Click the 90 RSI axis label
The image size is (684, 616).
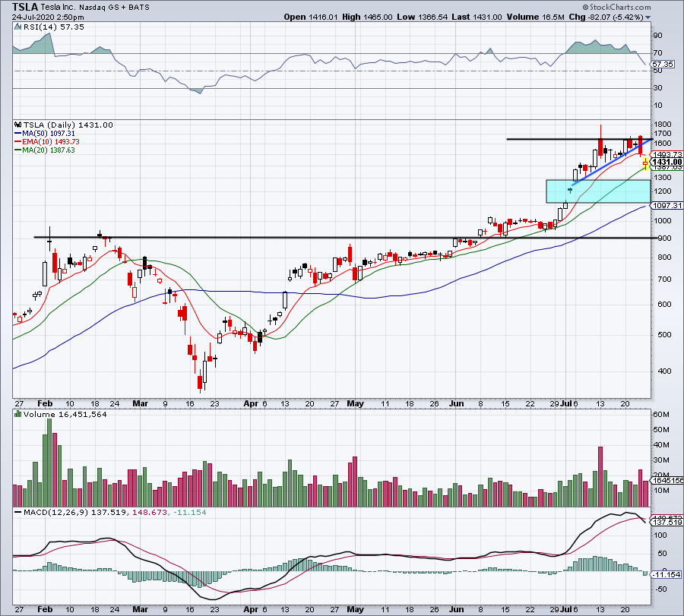[657, 35]
